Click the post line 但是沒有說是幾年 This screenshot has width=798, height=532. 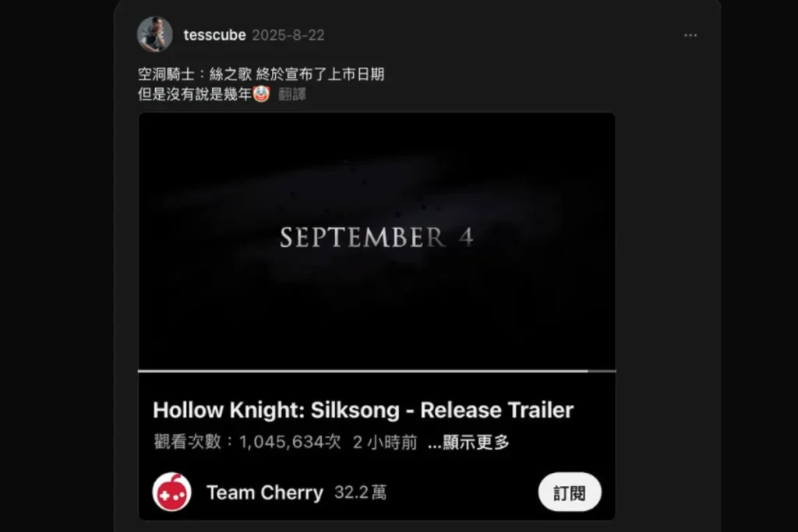click(x=195, y=94)
